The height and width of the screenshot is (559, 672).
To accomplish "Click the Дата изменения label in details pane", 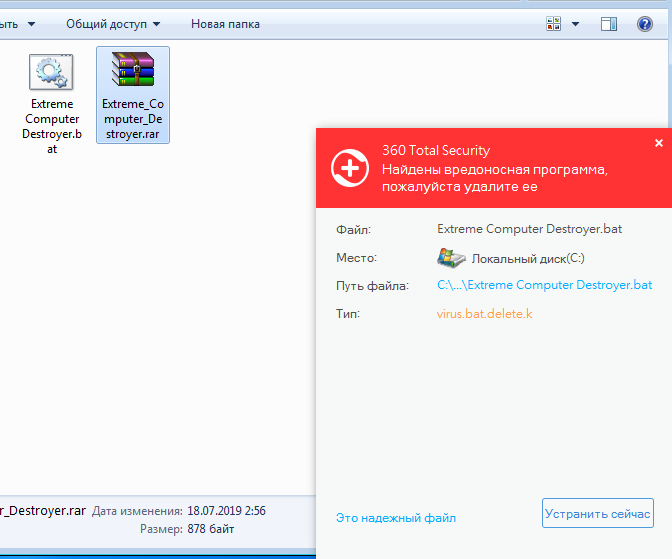I will (137, 511).
